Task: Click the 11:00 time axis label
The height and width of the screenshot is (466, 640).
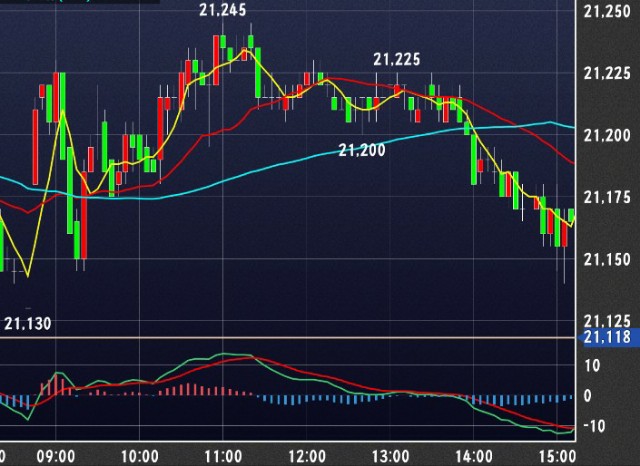Action: tap(223, 456)
